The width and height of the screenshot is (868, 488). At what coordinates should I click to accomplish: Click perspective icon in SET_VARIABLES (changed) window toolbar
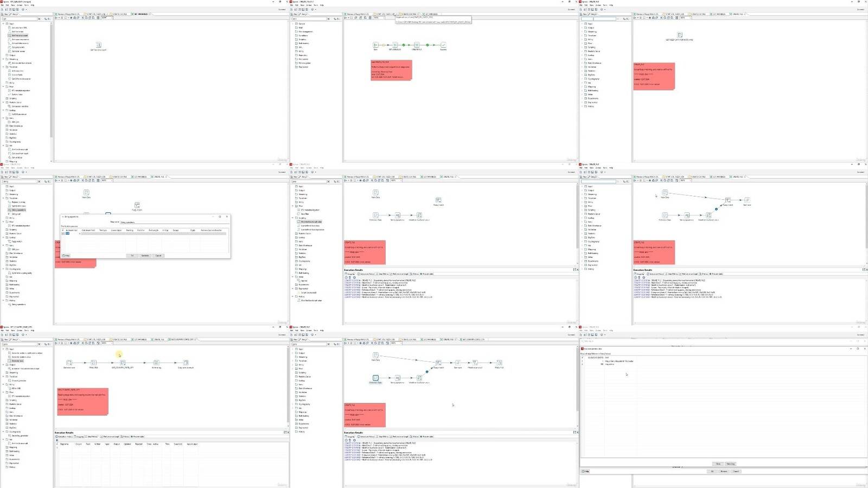click(23, 9)
